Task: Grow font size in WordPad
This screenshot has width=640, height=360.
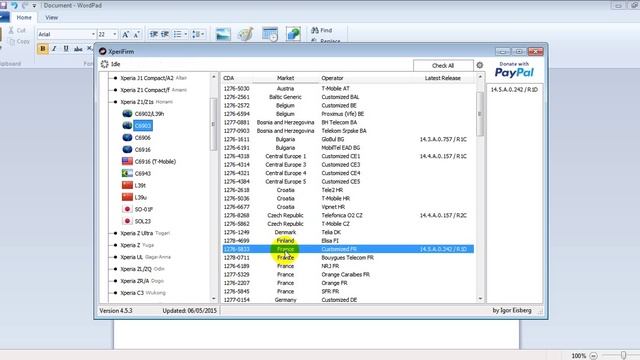Action: [x=125, y=34]
